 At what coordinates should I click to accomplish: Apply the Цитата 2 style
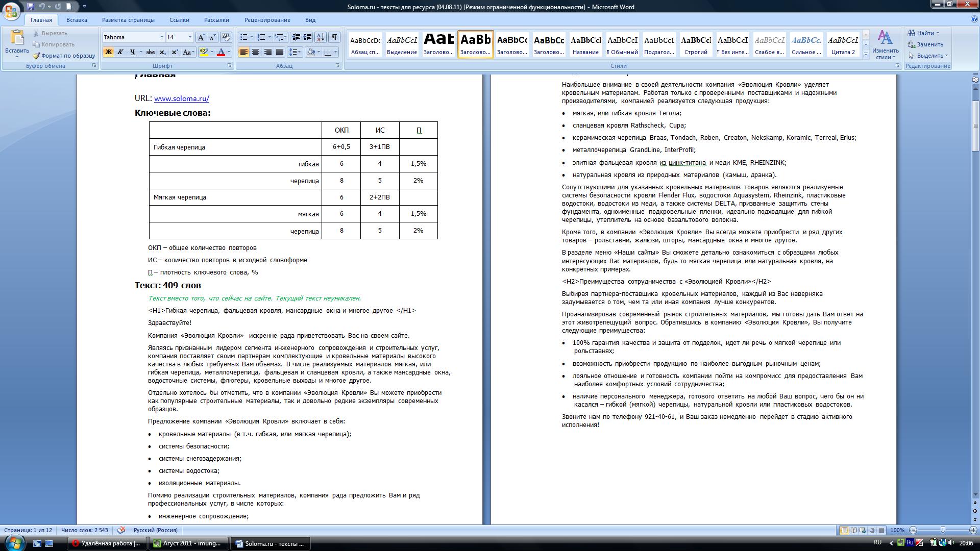[843, 44]
